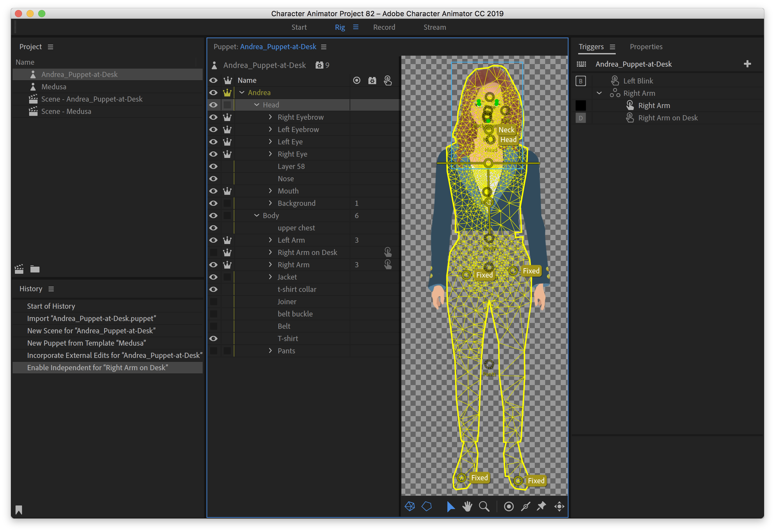Click the puppet icon beside Medusa in Project
This screenshot has width=775, height=532.
[33, 87]
